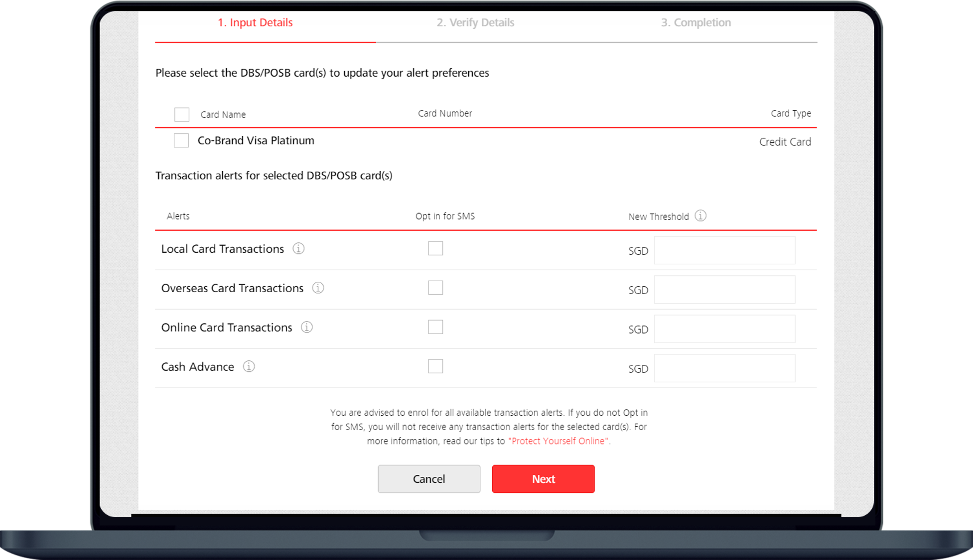
Task: Enter threshold amount for Cash Advance
Action: 724,367
